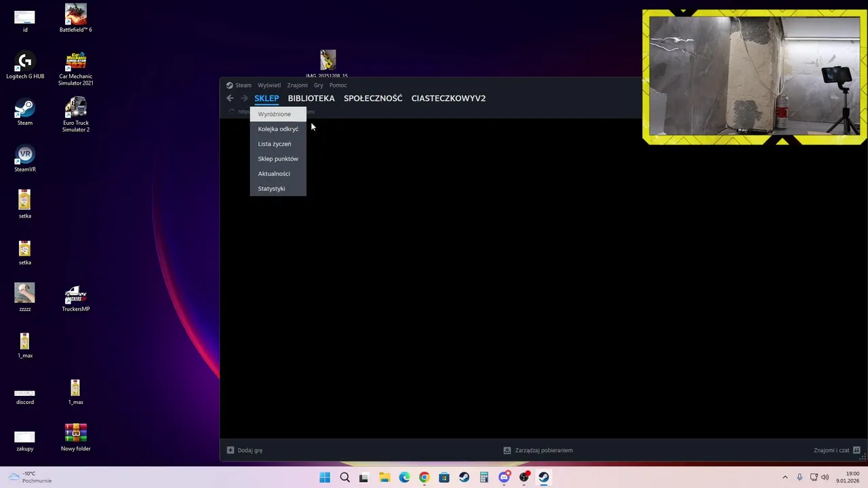Open Calculator from the taskbar
The image size is (868, 488).
point(484,477)
